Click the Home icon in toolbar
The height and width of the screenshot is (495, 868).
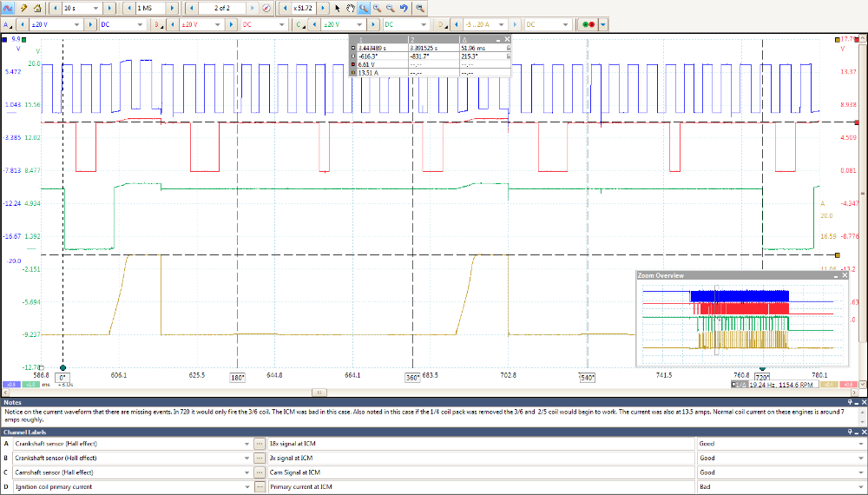pos(39,8)
